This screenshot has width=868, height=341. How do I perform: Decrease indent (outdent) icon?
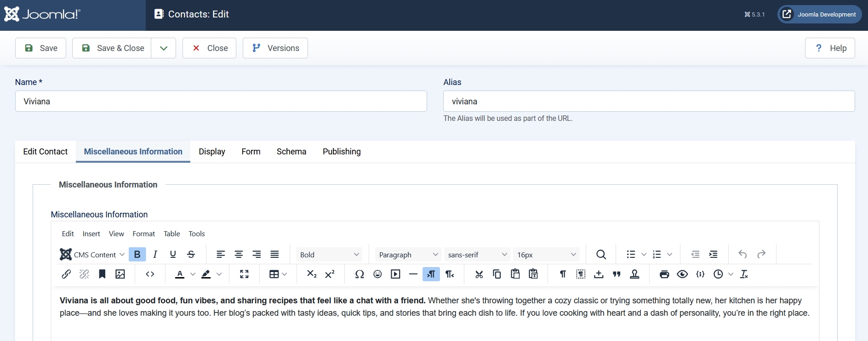click(x=695, y=254)
